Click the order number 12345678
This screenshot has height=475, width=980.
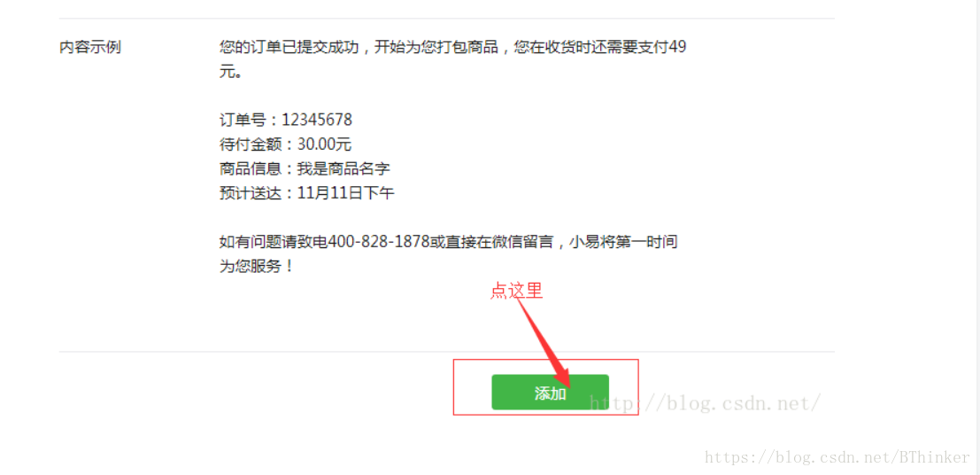point(317,120)
